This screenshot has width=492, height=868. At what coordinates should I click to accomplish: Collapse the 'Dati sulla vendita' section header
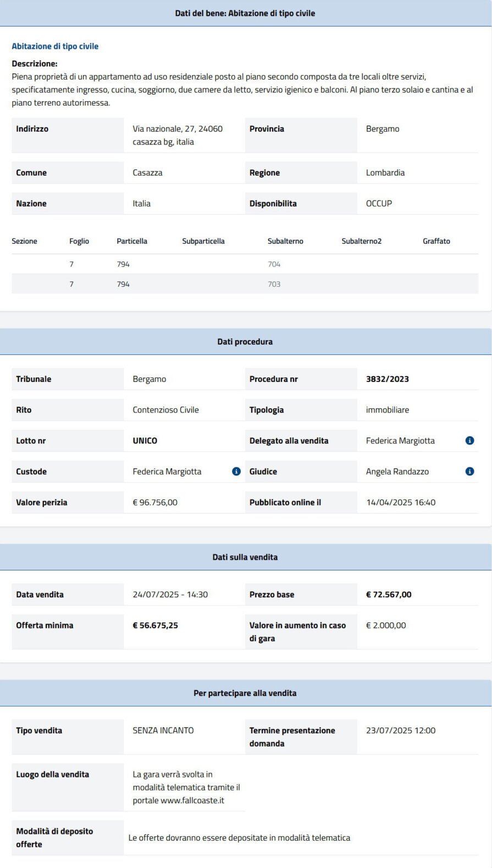point(245,557)
